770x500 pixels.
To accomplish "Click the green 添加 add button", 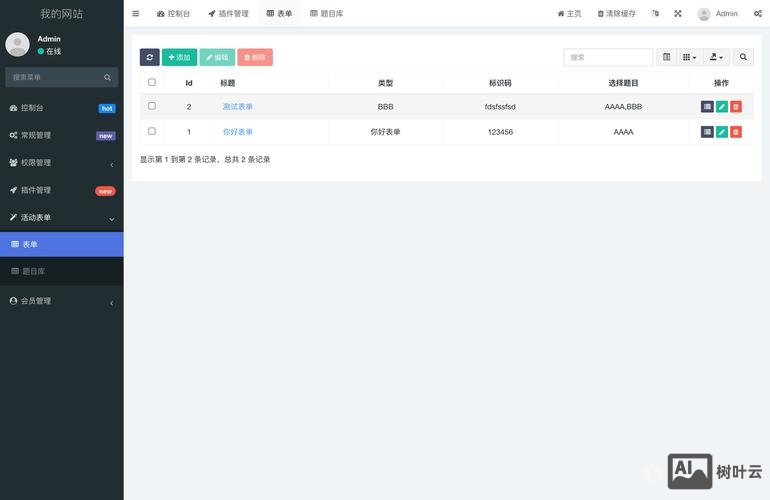I will tap(179, 57).
